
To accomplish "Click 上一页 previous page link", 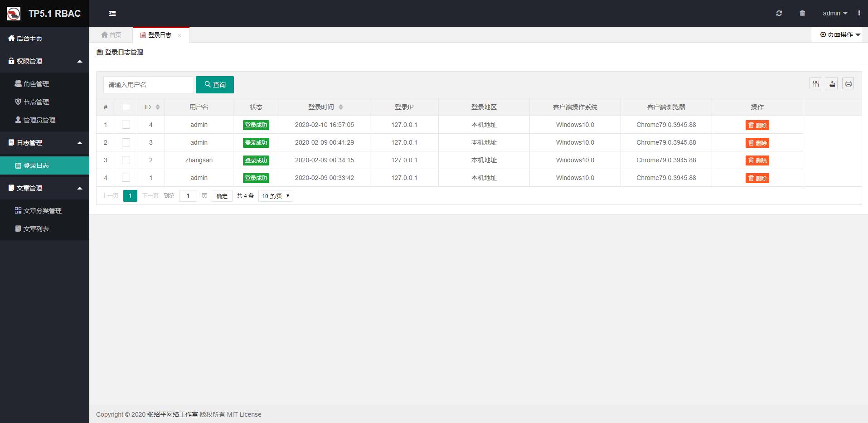I will [x=110, y=196].
